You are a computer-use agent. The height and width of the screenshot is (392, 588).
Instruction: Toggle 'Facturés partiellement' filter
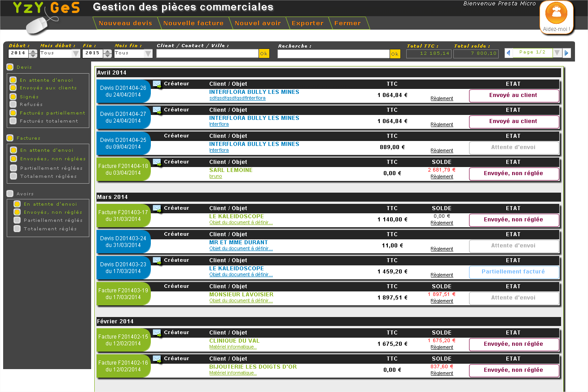pyautogui.click(x=13, y=113)
